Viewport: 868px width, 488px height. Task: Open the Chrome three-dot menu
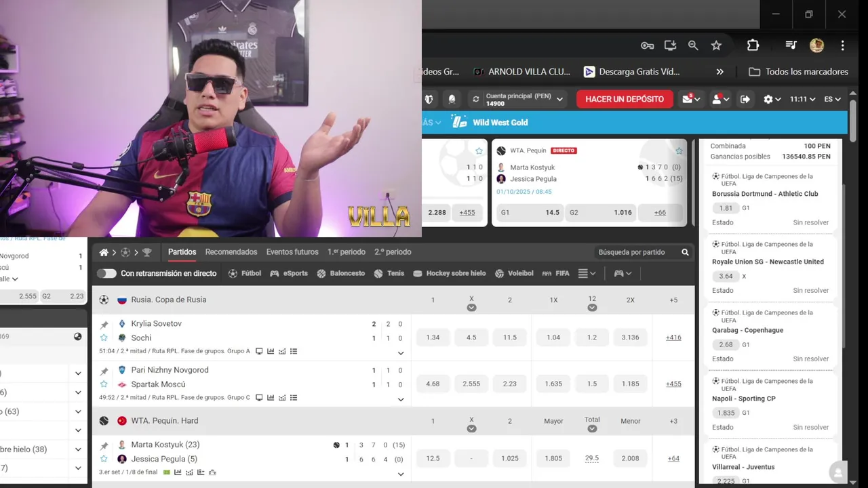(x=842, y=45)
